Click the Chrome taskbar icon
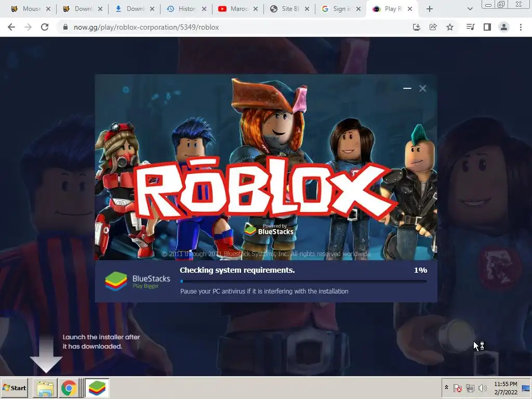This screenshot has height=399, width=532. coord(69,388)
